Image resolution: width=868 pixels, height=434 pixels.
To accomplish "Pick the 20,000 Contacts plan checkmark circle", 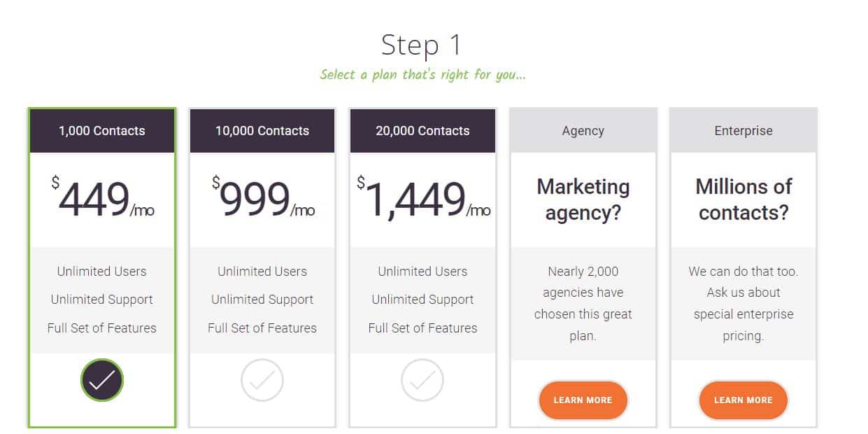I will click(422, 380).
